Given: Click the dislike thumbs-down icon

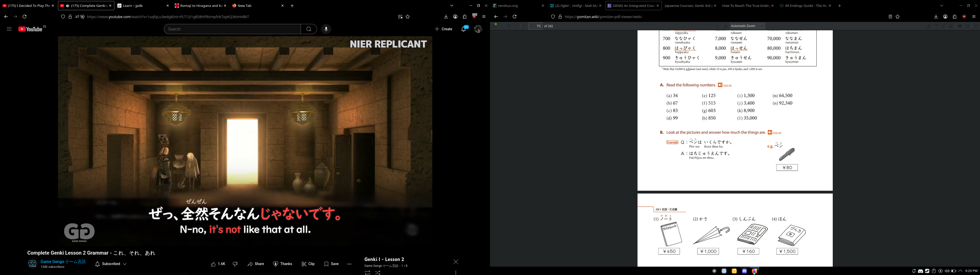Looking at the screenshot, I should click(235, 264).
